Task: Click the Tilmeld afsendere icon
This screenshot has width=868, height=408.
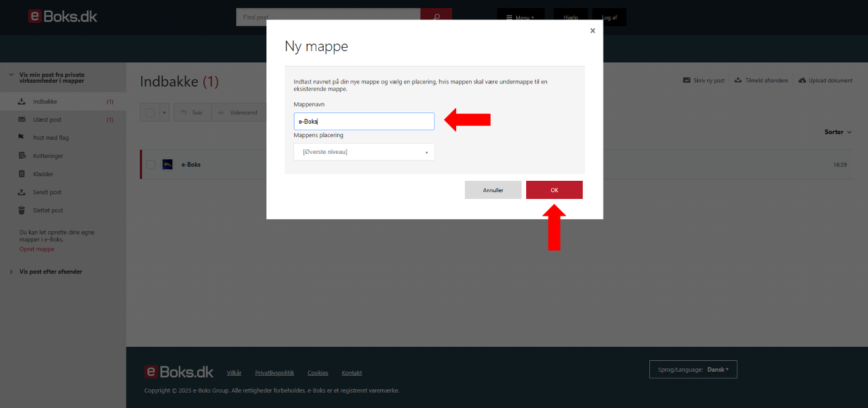Action: [738, 81]
